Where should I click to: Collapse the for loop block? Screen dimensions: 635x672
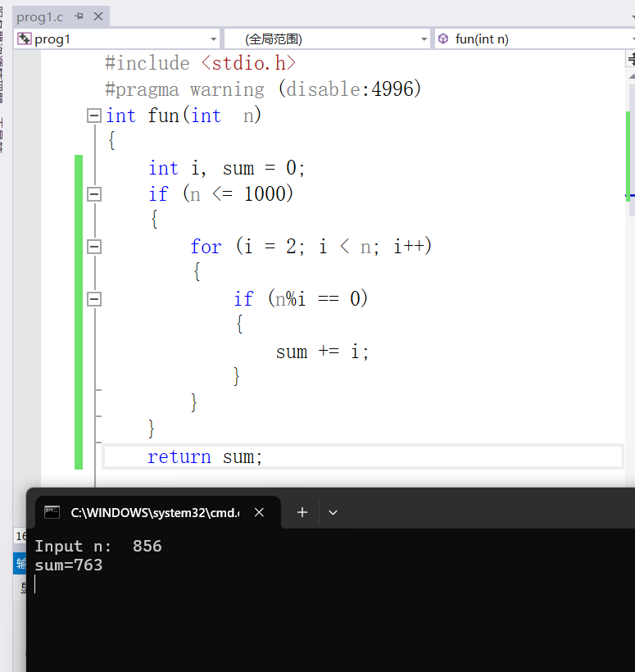(94, 247)
